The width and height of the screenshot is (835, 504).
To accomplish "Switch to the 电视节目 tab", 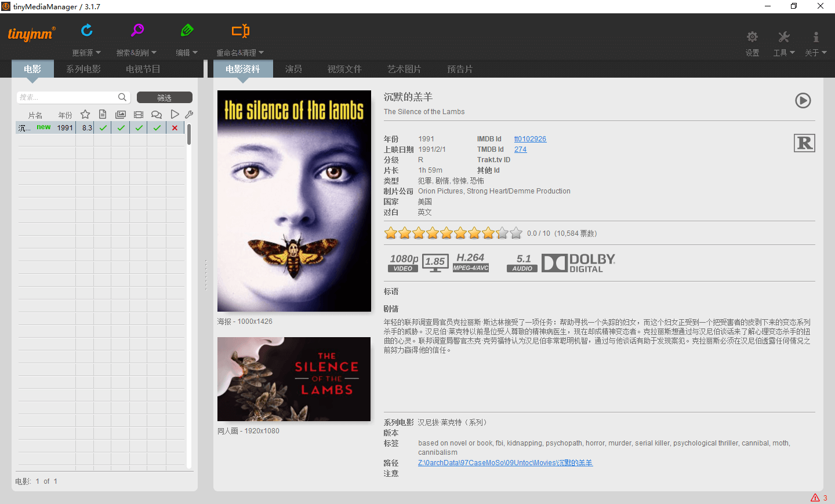I will [x=143, y=69].
